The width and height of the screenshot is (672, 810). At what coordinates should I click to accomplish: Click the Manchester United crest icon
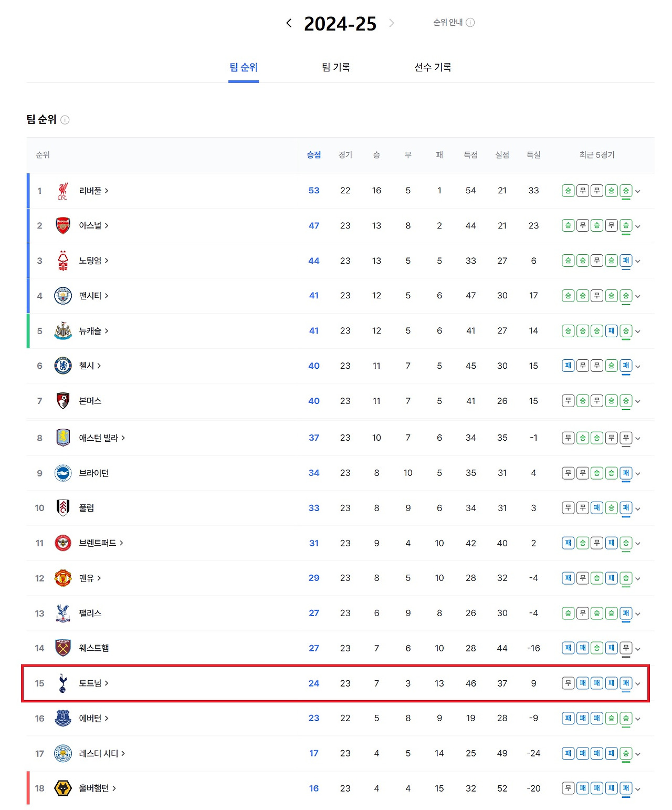63,578
